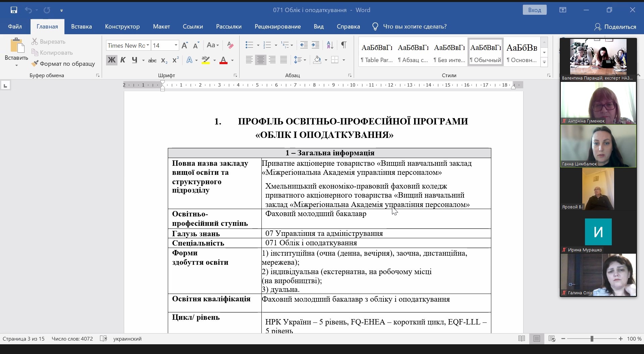Click the Increase Indent icon
644x354 pixels.
[315, 45]
